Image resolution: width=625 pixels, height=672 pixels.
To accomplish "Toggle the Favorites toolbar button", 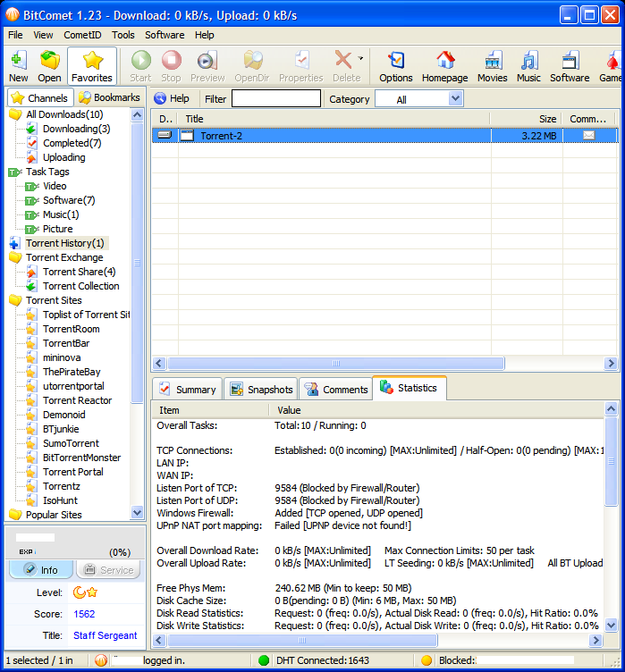I will tap(92, 66).
